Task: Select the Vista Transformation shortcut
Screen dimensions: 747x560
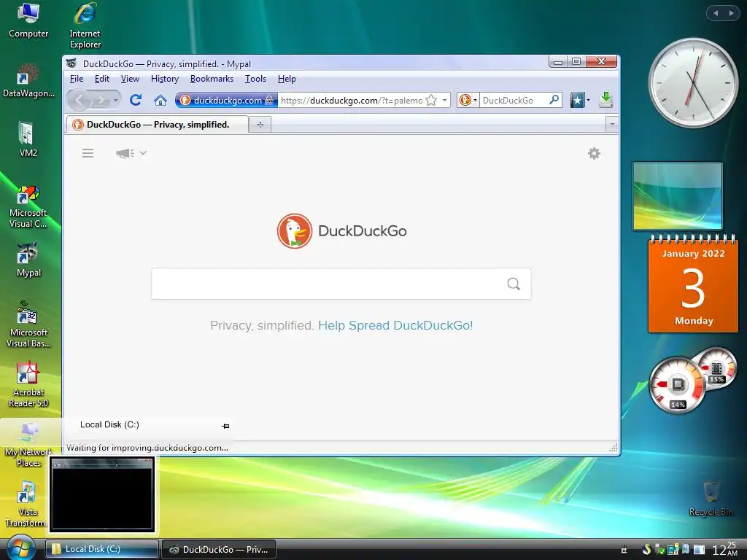Action: click(x=27, y=504)
